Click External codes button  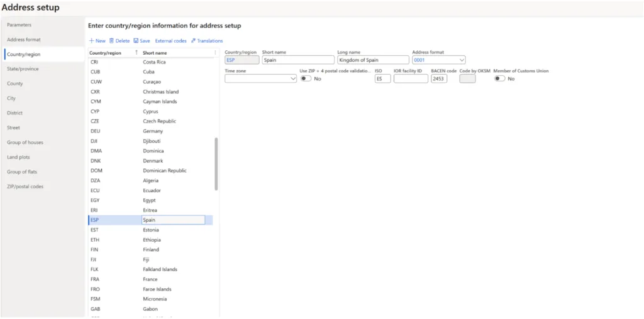(x=170, y=41)
